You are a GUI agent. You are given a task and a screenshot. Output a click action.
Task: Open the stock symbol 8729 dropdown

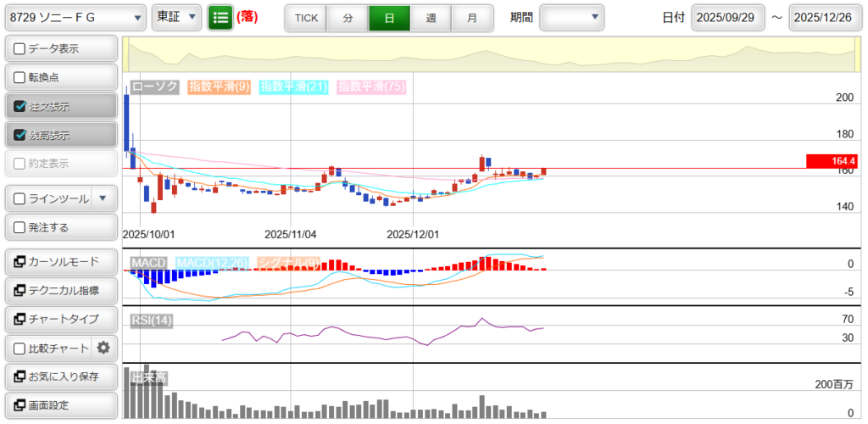point(75,17)
